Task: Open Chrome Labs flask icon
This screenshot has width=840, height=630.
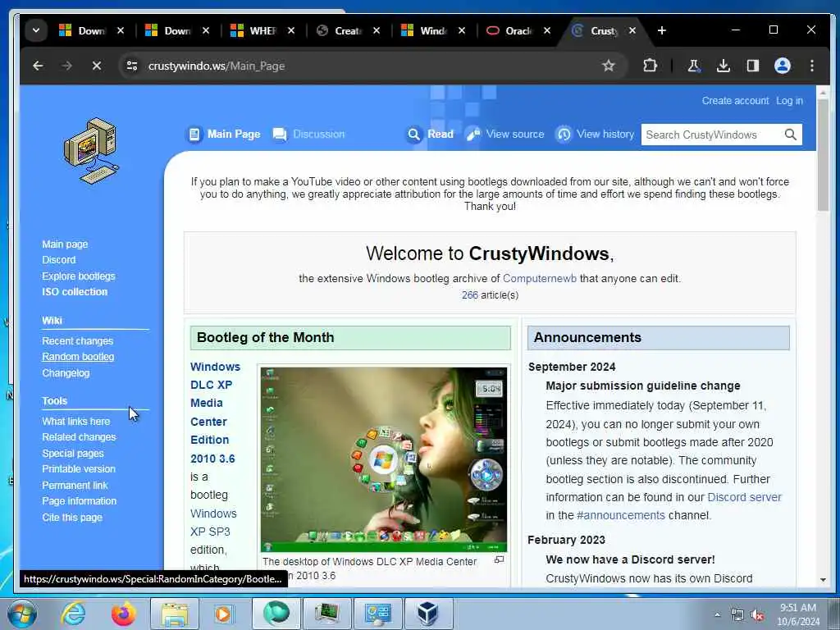Action: point(693,66)
